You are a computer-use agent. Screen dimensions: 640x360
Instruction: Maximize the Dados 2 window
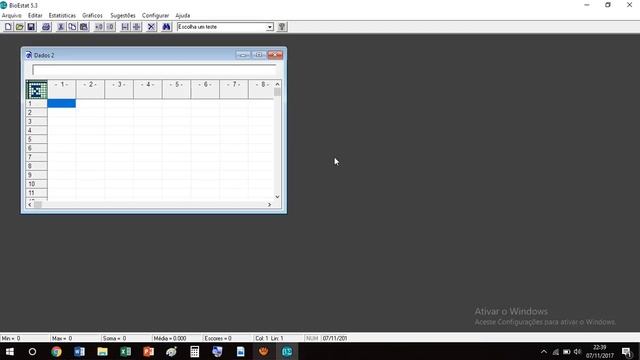(259, 55)
